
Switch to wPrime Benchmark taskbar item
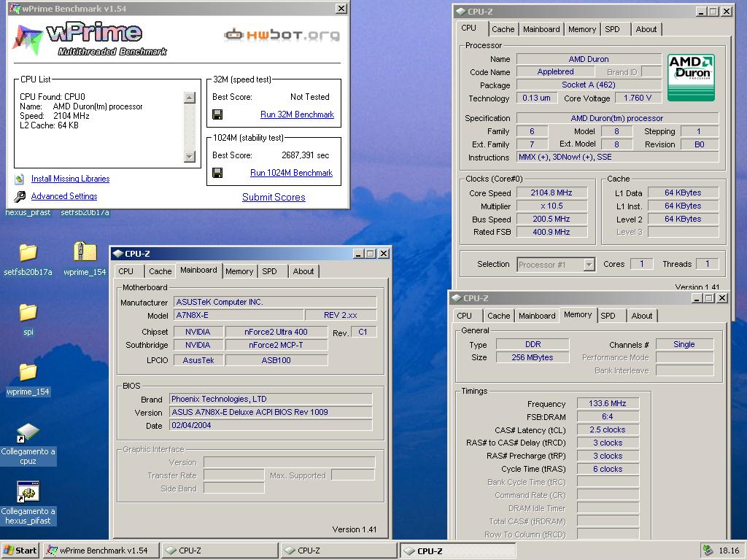[x=101, y=551]
